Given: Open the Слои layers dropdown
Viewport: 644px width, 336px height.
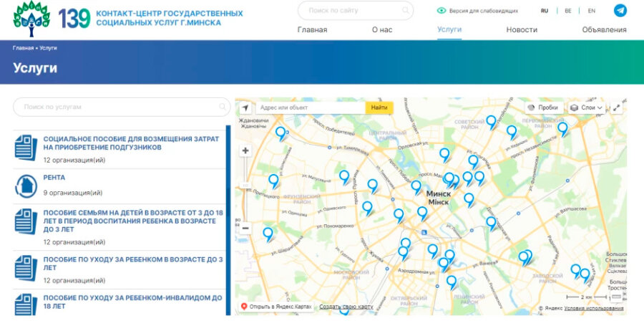Looking at the screenshot, I should click(587, 107).
